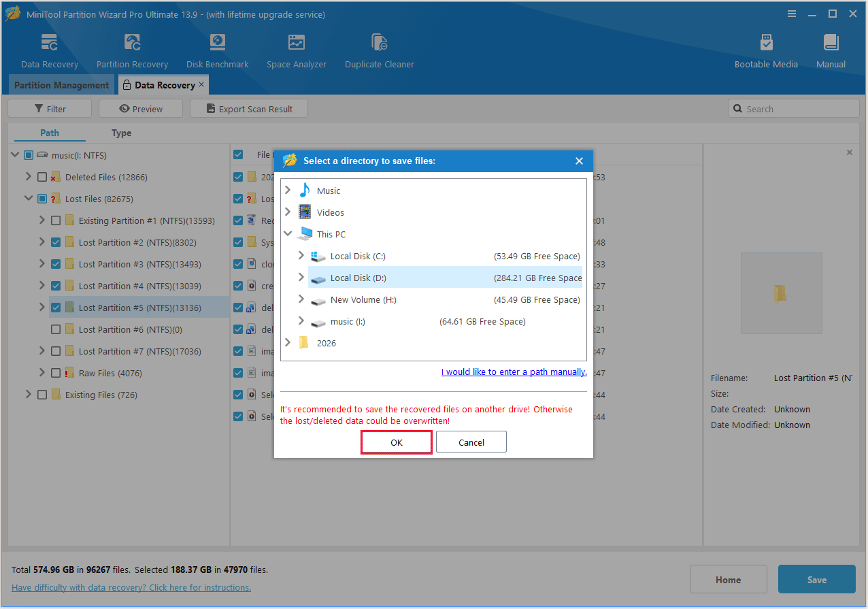Open the Space Analyzer tool
This screenshot has height=609, width=868.
(x=297, y=52)
